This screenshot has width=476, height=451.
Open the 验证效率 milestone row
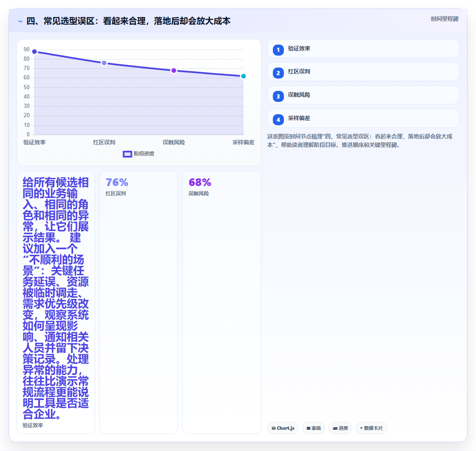coord(363,48)
